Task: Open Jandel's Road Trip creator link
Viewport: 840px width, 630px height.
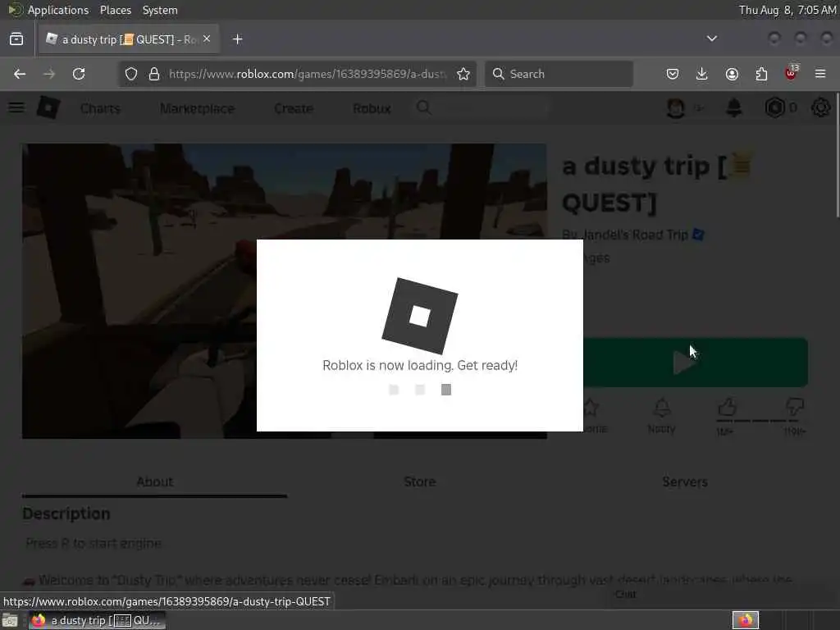Action: click(634, 235)
